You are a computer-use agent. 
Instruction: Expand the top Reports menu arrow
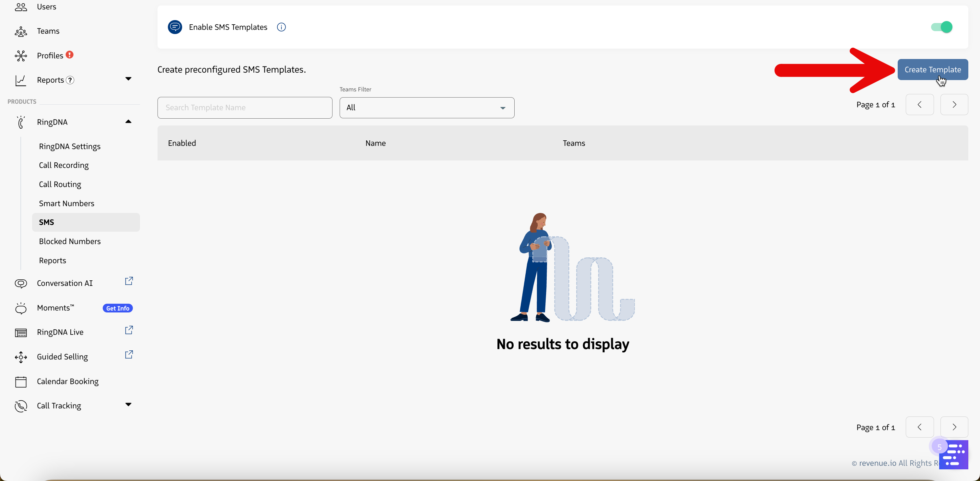pos(128,79)
